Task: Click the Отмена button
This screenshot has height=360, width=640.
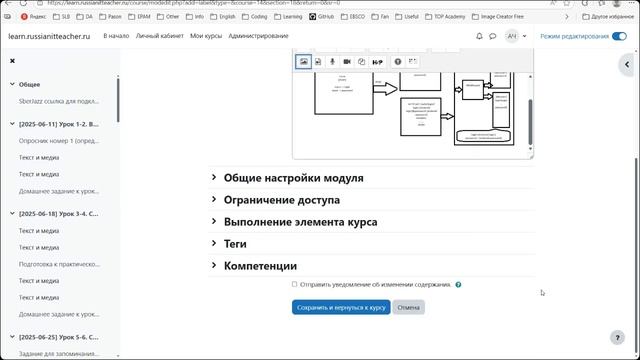Action: point(409,307)
